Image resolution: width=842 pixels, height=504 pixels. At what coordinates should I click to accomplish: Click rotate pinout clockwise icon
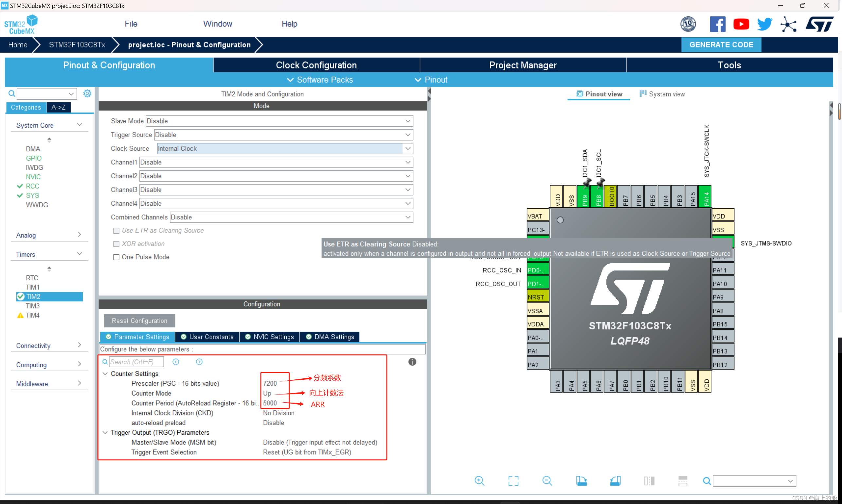pyautogui.click(x=581, y=481)
